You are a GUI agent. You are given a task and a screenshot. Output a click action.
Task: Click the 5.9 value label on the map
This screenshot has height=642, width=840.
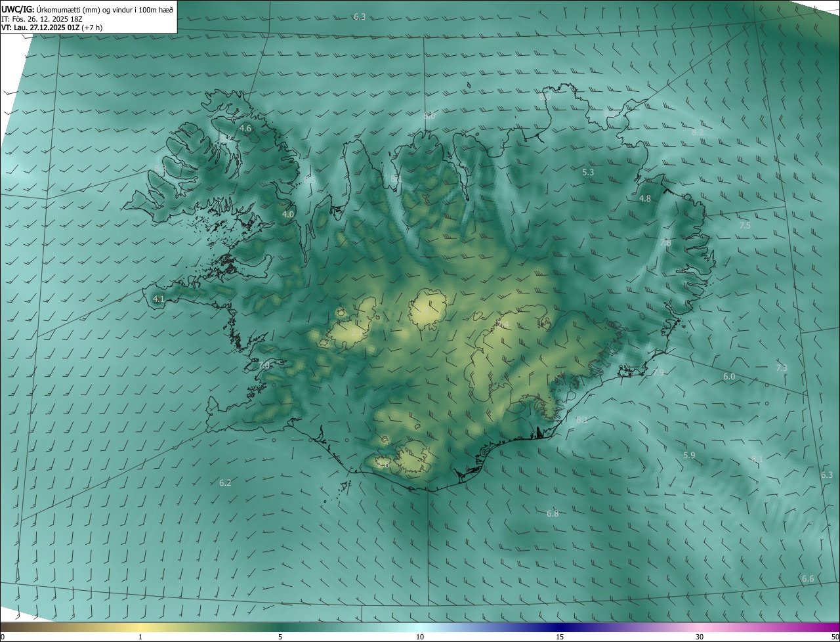pyautogui.click(x=689, y=455)
